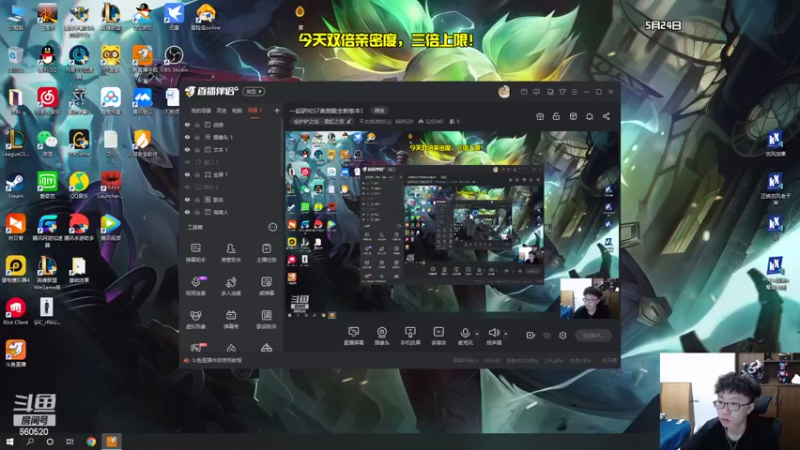800x450 pixels.
Task: Mute the 扬声器 speaker
Action: pyautogui.click(x=493, y=333)
